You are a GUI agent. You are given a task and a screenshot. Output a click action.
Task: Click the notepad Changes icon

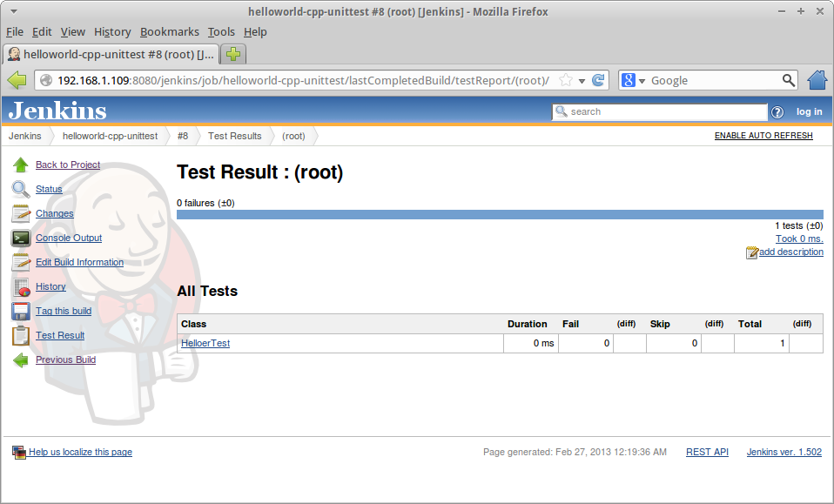point(21,214)
